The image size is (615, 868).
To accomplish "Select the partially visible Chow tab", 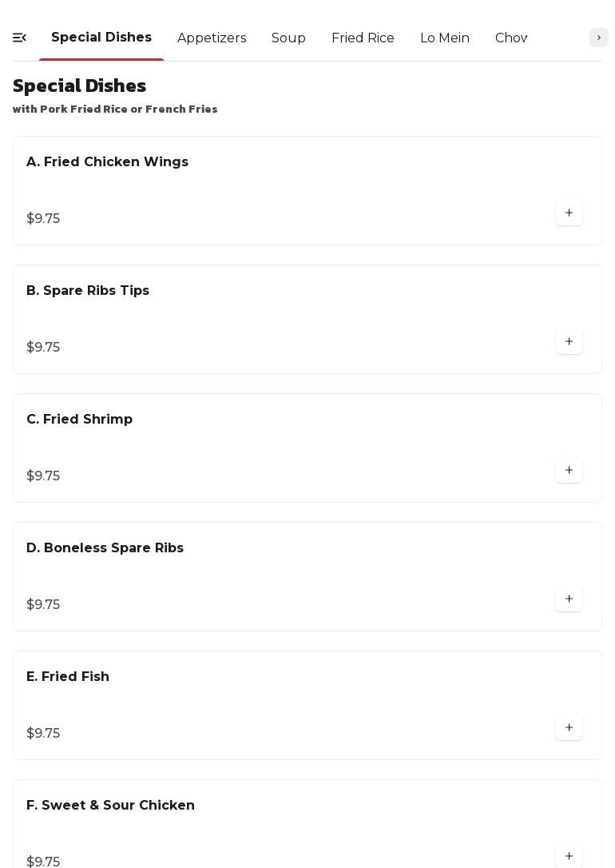I will (x=511, y=38).
